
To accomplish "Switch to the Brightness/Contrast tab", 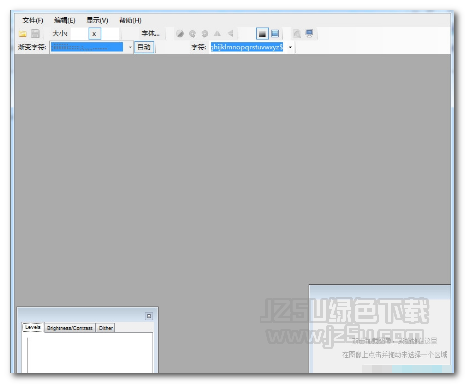I will [70, 328].
